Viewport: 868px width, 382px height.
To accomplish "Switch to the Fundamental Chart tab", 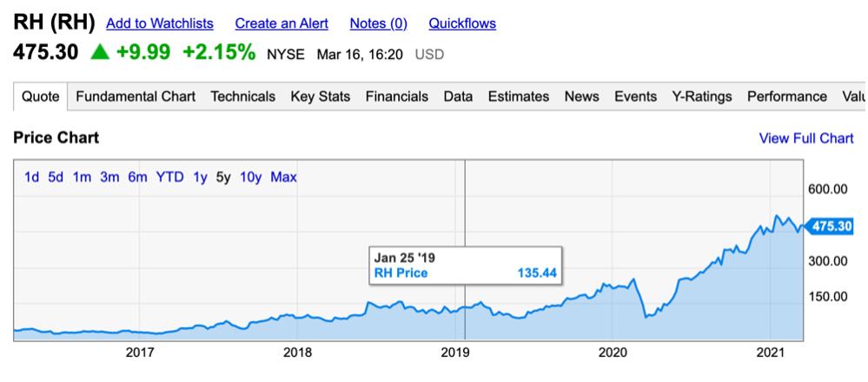I will tap(136, 96).
